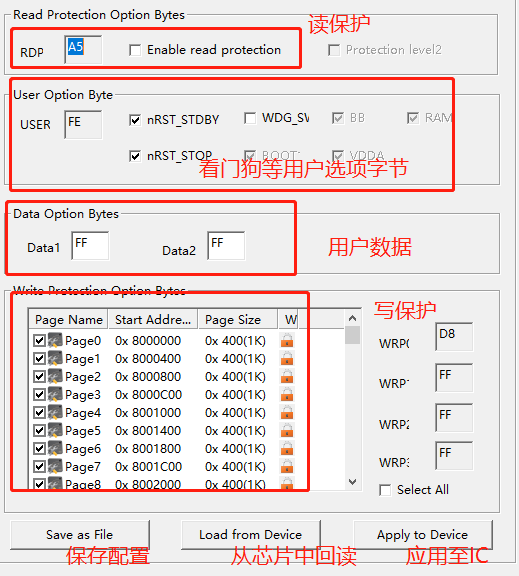
Task: Sort by Start Address column header
Action: [x=153, y=320]
